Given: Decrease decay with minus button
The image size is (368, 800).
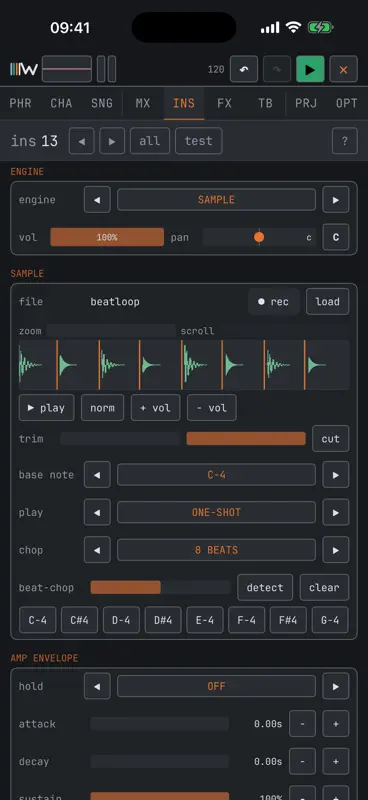Looking at the screenshot, I should [303, 762].
